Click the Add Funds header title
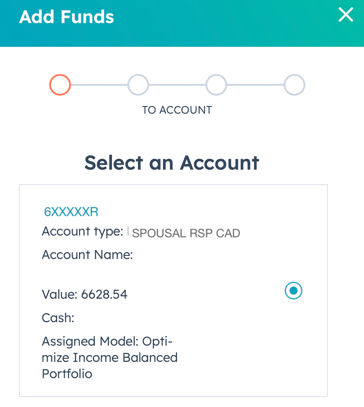Viewport: 364px width, 407px height. (x=67, y=17)
